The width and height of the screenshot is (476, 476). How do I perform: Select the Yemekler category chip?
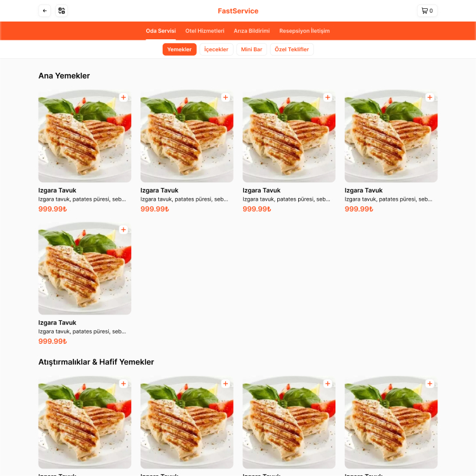point(179,49)
